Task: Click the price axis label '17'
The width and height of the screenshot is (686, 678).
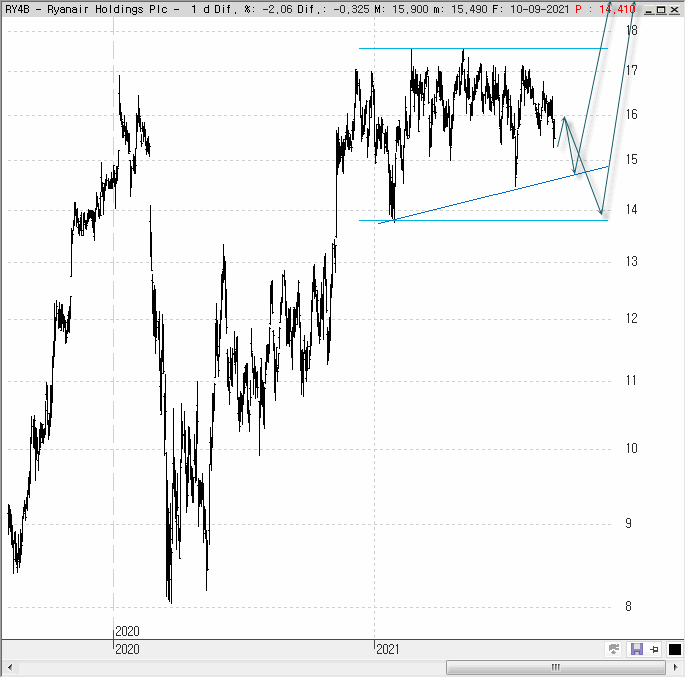Action: (x=631, y=70)
